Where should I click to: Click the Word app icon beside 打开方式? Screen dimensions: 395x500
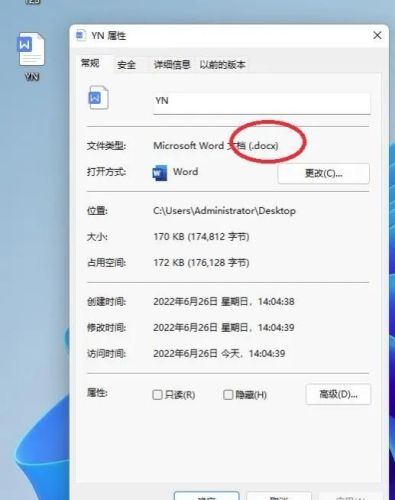coord(160,173)
